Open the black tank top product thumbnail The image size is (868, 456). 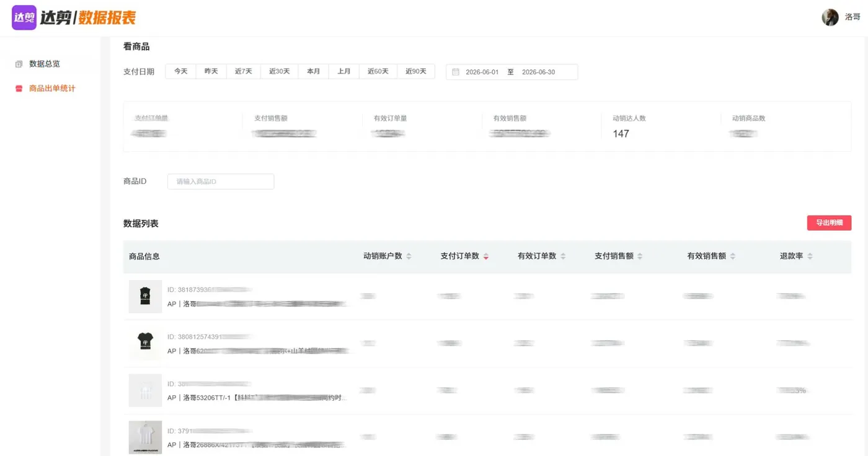tap(146, 296)
